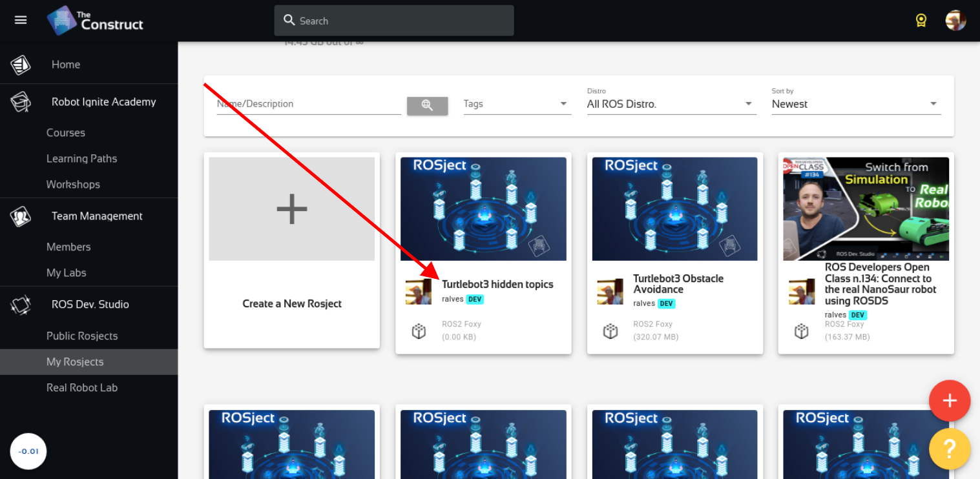Click the package icon on Turtlebot3 Obstacle Avoidance card
Screen dimensions: 980x479
coord(610,331)
